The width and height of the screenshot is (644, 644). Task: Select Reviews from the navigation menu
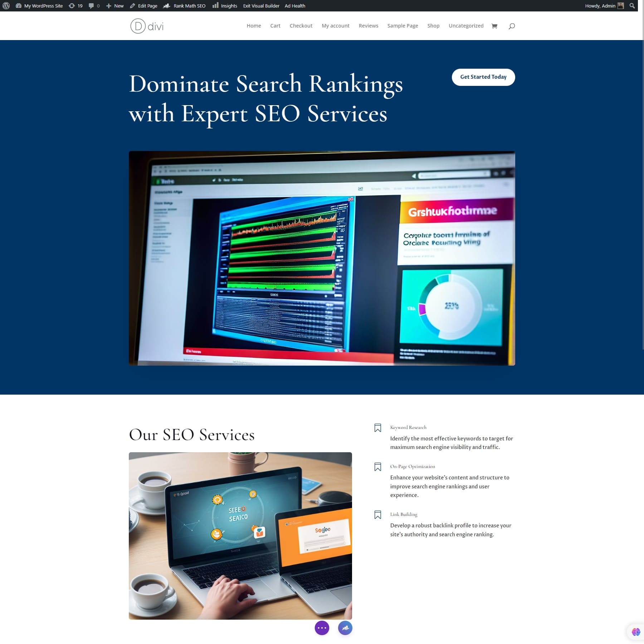(x=369, y=25)
